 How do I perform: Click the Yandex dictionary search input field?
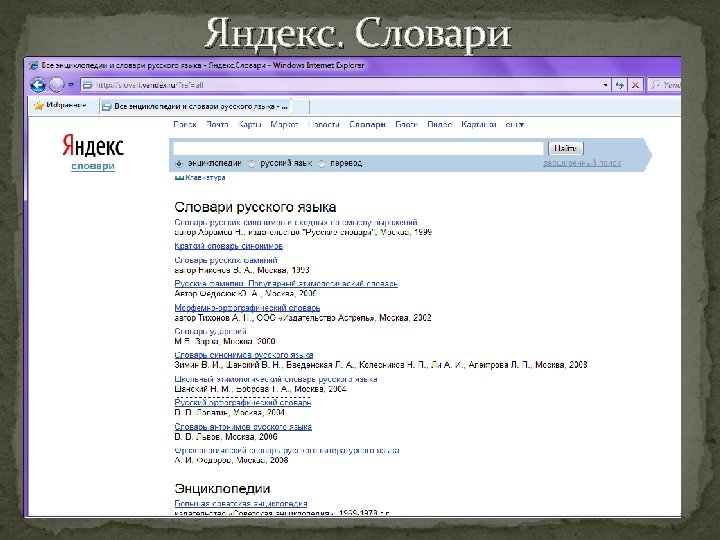click(358, 148)
